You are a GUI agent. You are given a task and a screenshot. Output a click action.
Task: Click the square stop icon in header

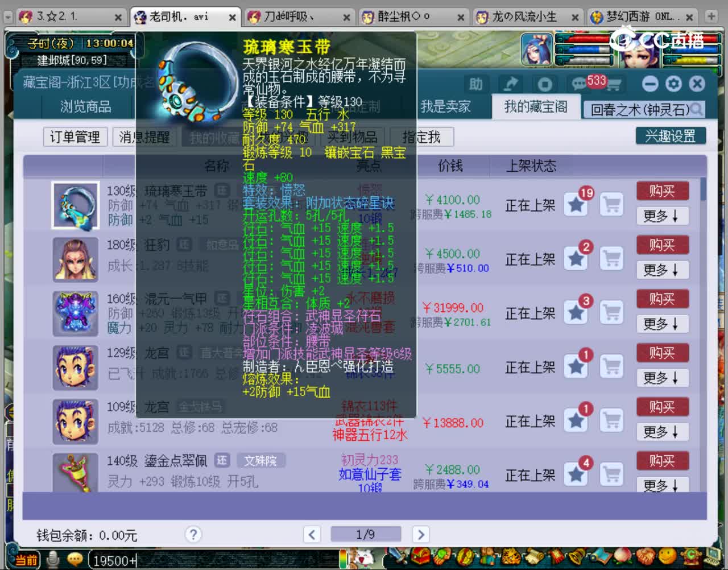coord(545,84)
